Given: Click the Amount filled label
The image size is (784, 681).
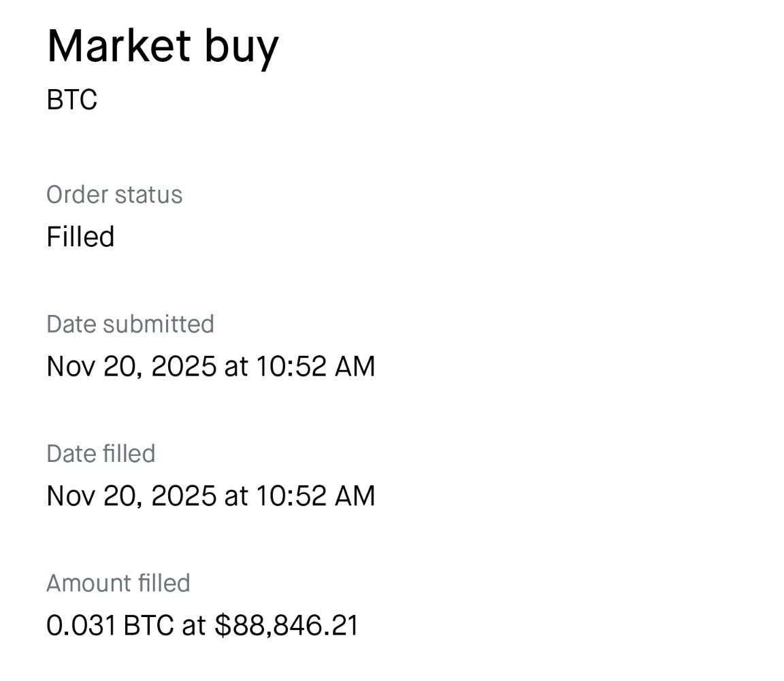Looking at the screenshot, I should point(118,583).
